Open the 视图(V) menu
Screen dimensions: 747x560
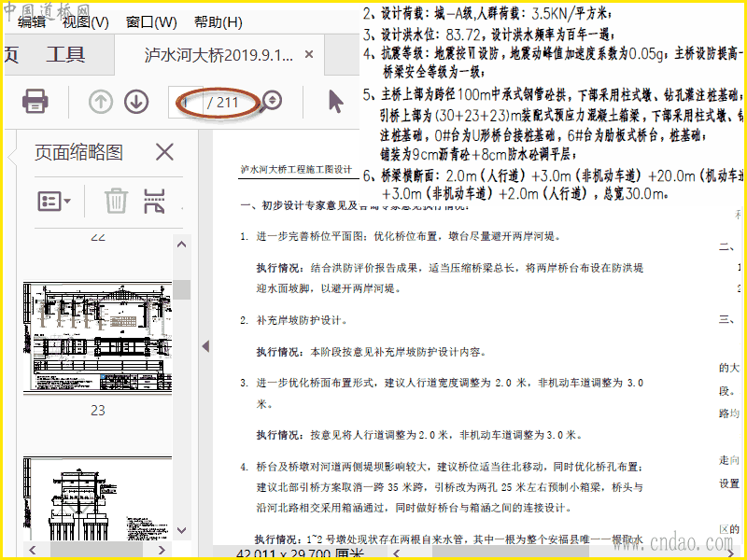86,21
